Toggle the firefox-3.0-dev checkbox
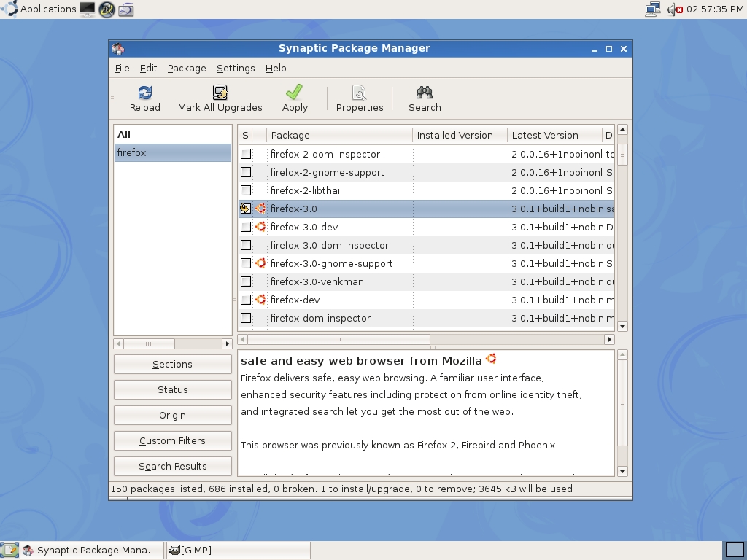The image size is (747, 560). [x=246, y=227]
